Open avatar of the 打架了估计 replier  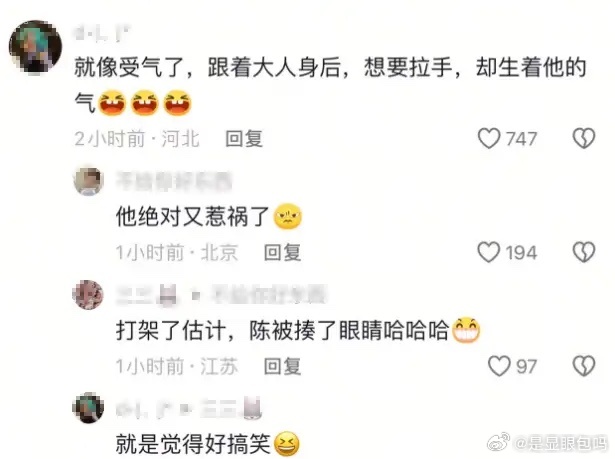point(88,295)
